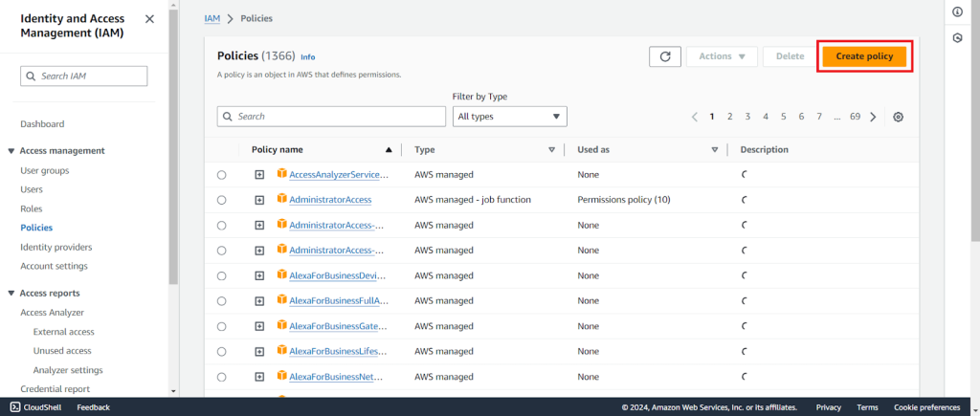Screen dimensions: 980x416
Task: Click the AlexaForBusinessLifes policy box icon
Action: [282, 351]
